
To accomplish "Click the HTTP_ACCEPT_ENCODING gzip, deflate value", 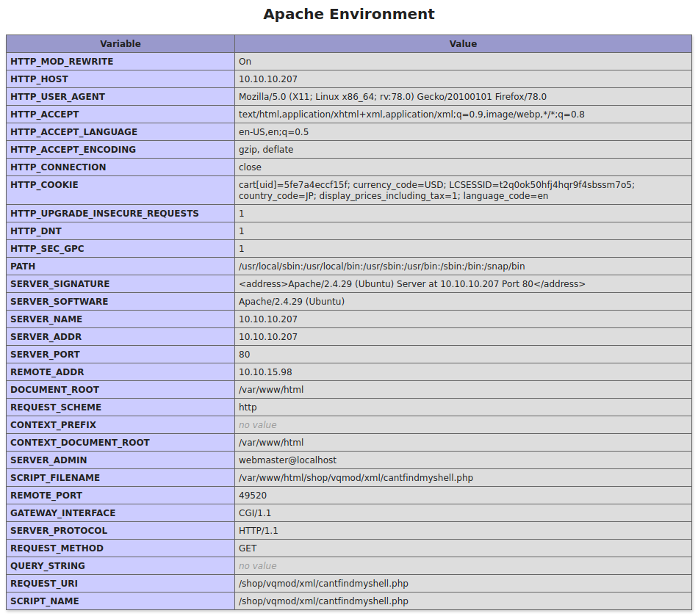I will click(x=266, y=150).
